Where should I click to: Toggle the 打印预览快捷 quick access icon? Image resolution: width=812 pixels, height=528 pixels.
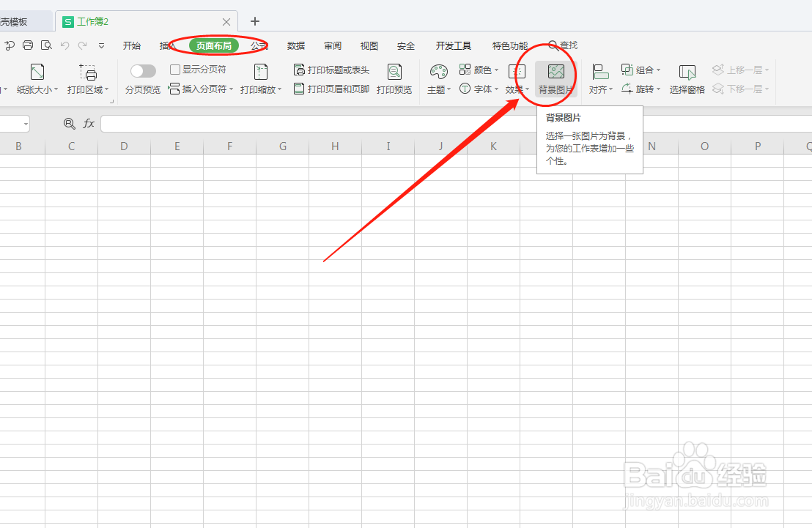(45, 45)
